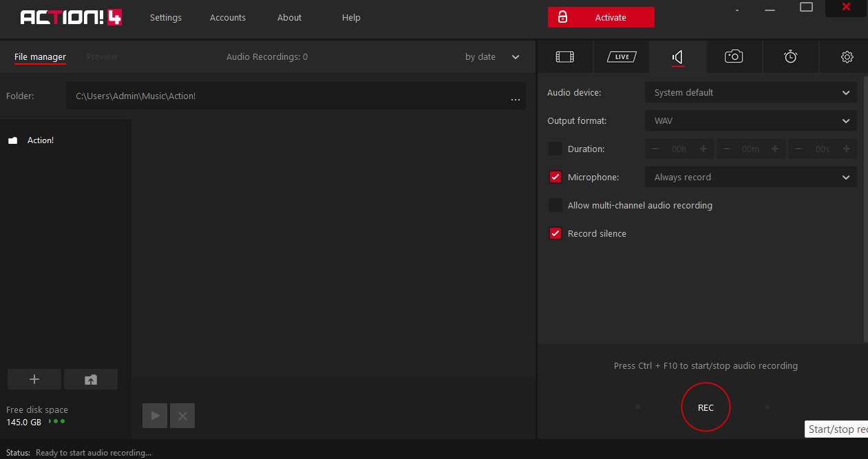
Task: Change the microphone Always record setting
Action: click(750, 177)
